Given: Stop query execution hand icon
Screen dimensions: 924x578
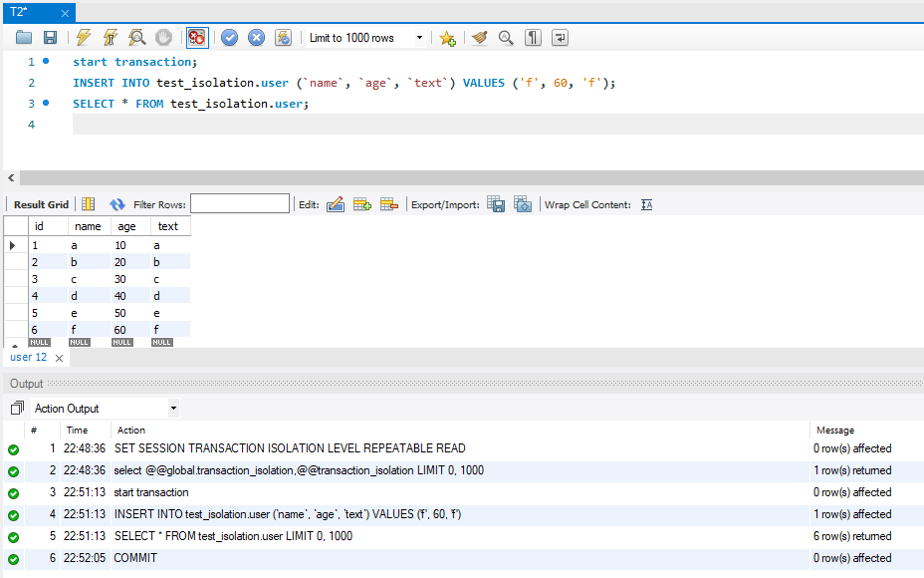Looking at the screenshot, I should click(163, 38).
